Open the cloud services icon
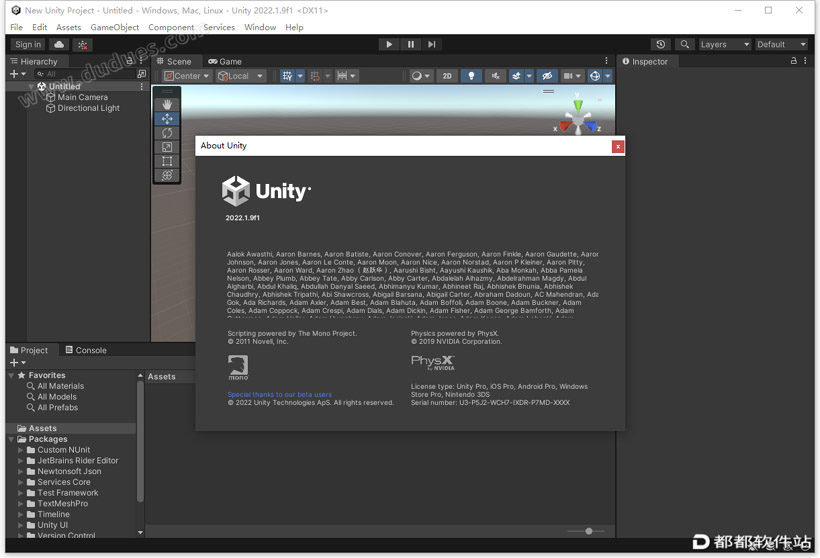The image size is (820, 558). pyautogui.click(x=59, y=44)
